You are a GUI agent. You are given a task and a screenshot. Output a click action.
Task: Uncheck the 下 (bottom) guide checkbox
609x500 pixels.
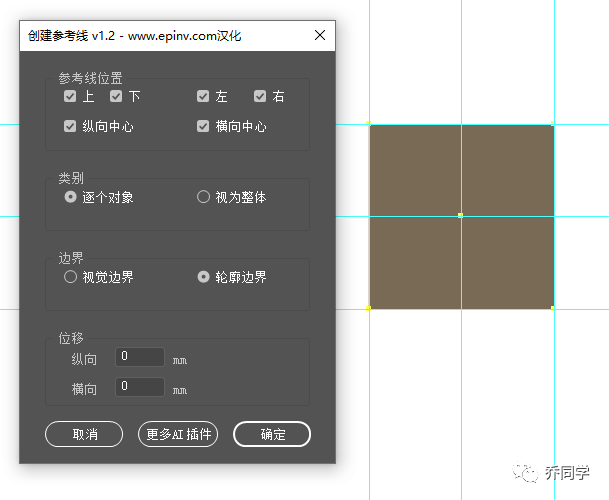(x=116, y=96)
